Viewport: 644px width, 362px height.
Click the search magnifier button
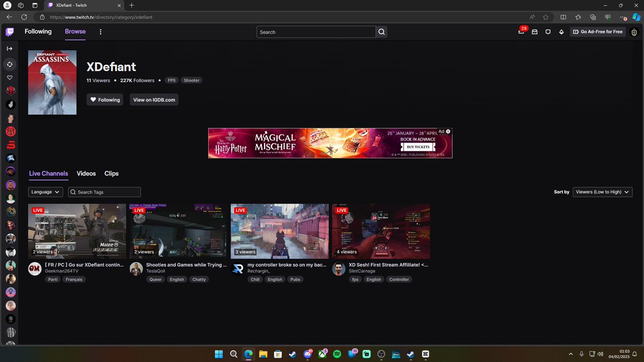coord(382,32)
